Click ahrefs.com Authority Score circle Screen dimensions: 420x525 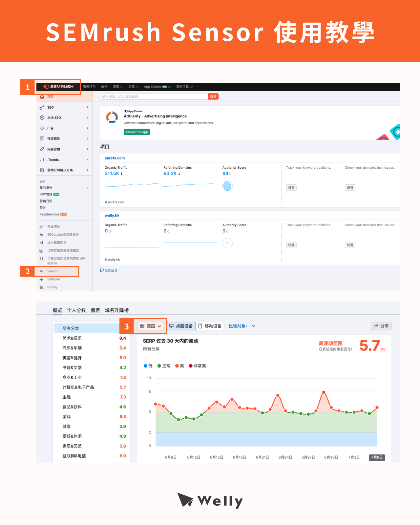coord(227,186)
